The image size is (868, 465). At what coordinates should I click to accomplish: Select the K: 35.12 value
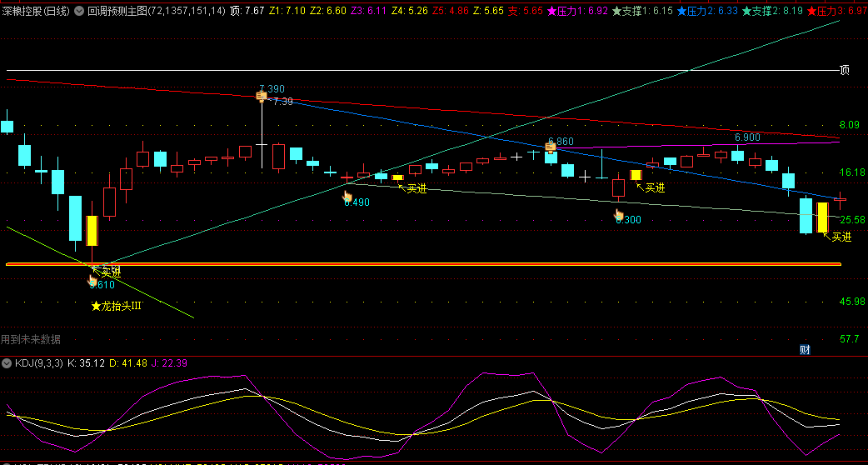pyautogui.click(x=86, y=363)
